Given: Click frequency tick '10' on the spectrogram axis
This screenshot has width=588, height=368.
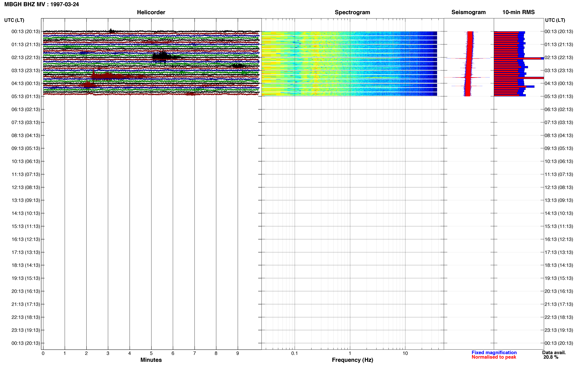Looking at the screenshot, I should point(405,353).
